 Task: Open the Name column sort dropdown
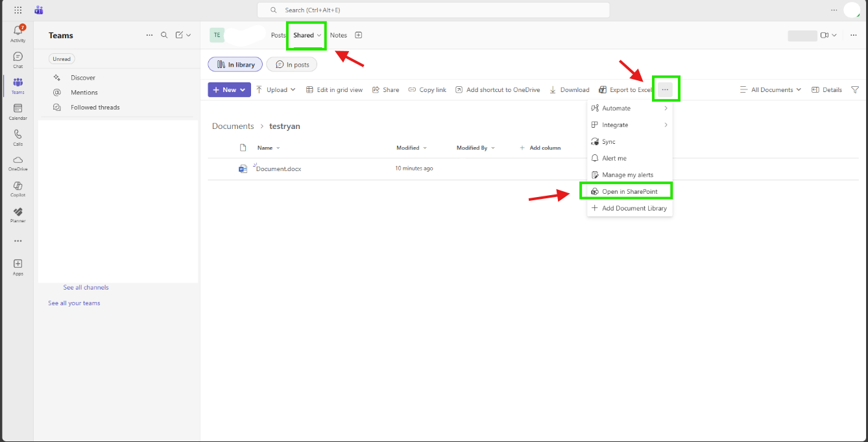point(269,148)
